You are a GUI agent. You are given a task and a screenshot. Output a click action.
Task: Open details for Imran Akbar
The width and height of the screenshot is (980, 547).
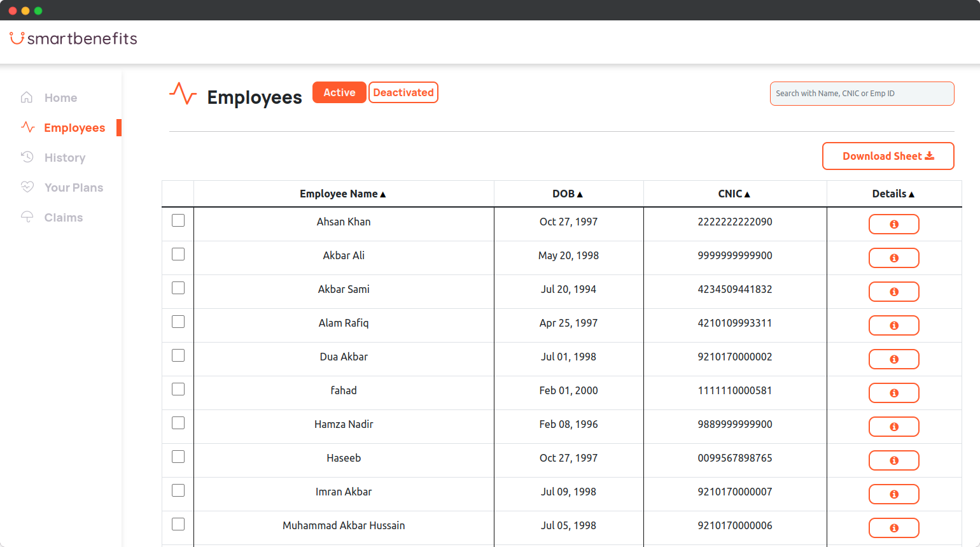[x=894, y=494]
